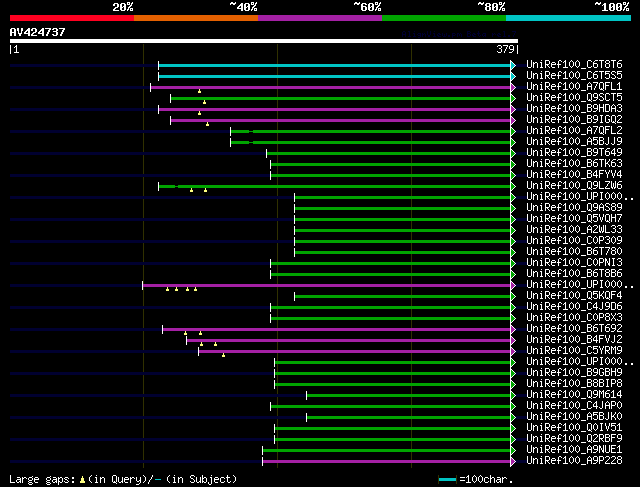This screenshot has width=640, height=487.
Task: Select hit label UniRef100_B6T8B6
Action: pos(574,274)
